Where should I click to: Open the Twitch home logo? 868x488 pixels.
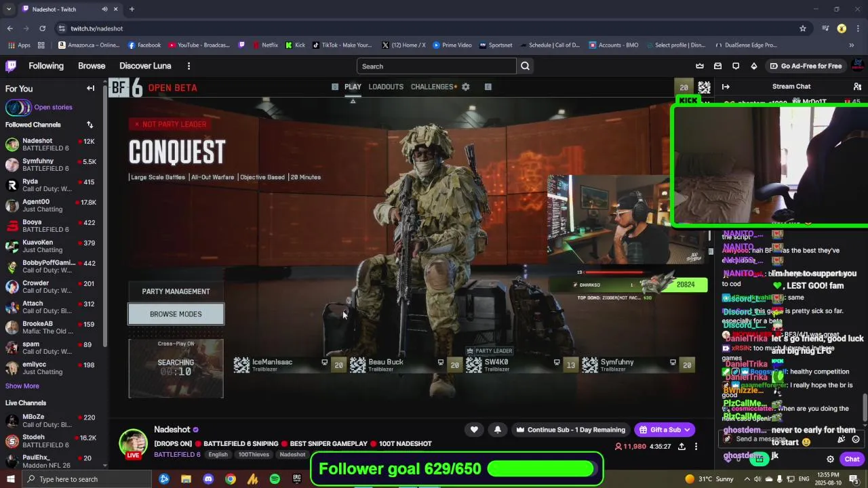(x=11, y=66)
